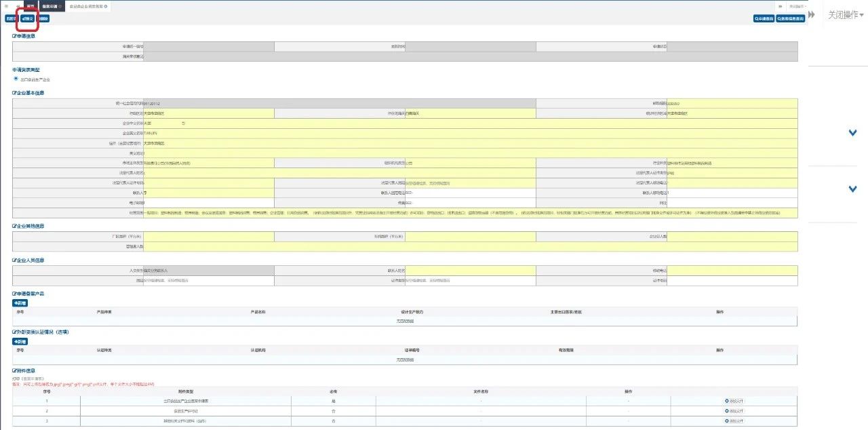Click the 删除 (Delete) button
The image size is (868, 430).
[x=43, y=18]
